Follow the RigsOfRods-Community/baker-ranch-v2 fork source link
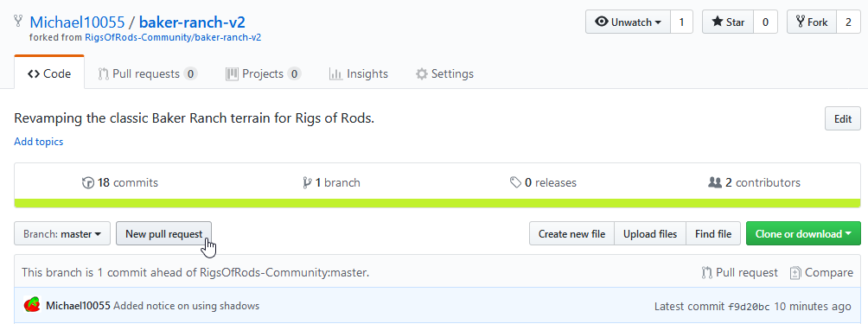Screen dimensions: 868x324 point(173,38)
